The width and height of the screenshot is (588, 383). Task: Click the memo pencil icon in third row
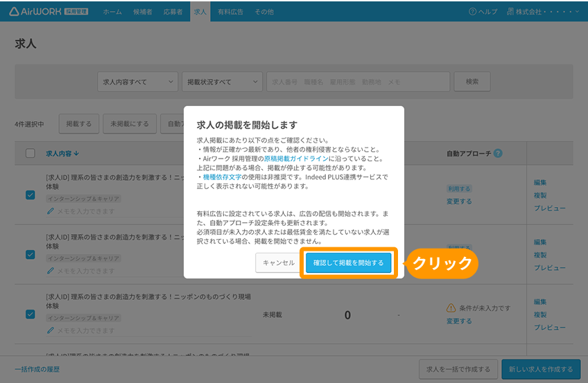point(50,330)
